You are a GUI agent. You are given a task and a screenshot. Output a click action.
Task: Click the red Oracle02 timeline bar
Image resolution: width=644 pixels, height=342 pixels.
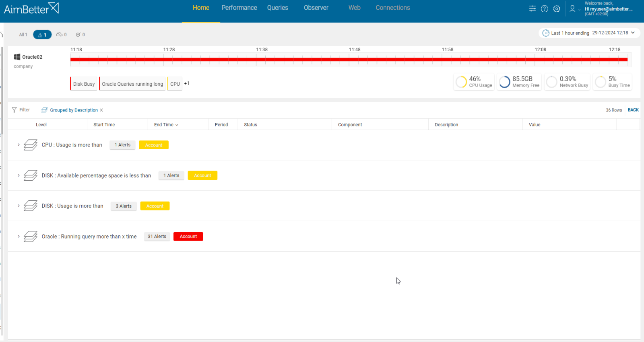[349, 60]
